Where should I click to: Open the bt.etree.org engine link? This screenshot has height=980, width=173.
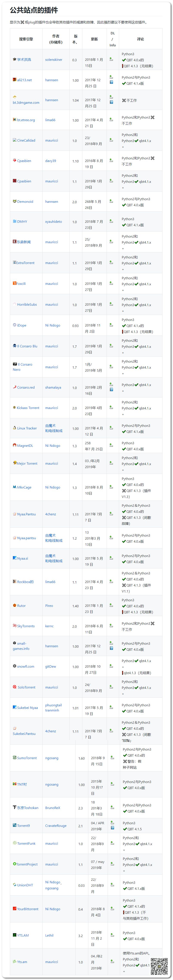[x=26, y=120]
